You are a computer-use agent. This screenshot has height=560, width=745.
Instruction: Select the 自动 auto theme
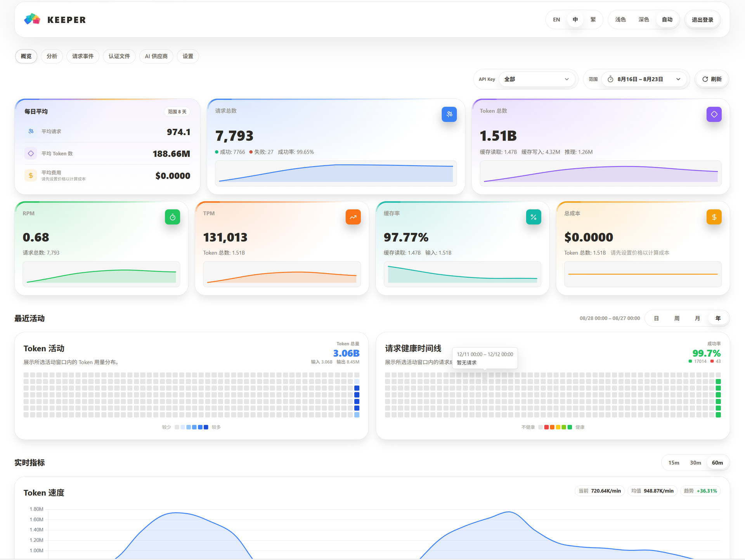667,20
